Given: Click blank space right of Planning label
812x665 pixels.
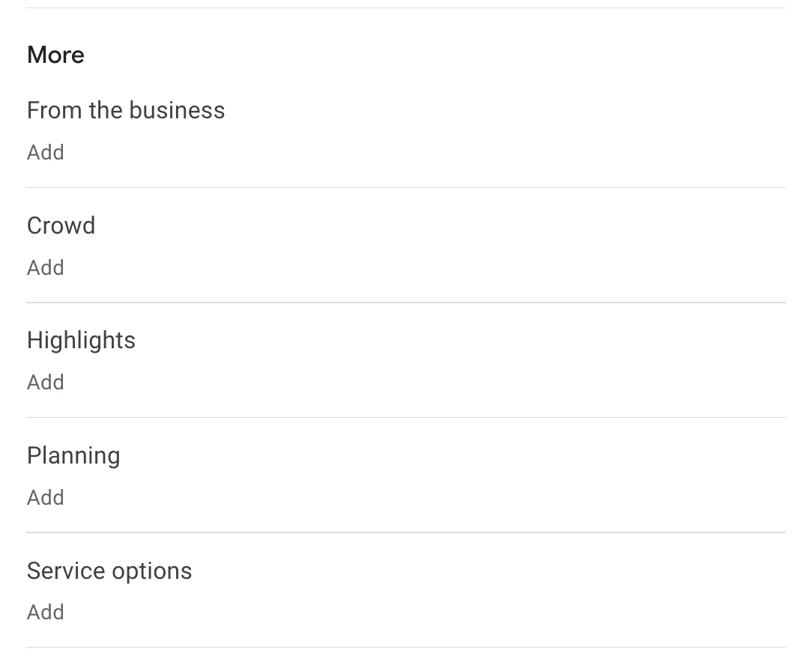Looking at the screenshot, I should point(449,456).
